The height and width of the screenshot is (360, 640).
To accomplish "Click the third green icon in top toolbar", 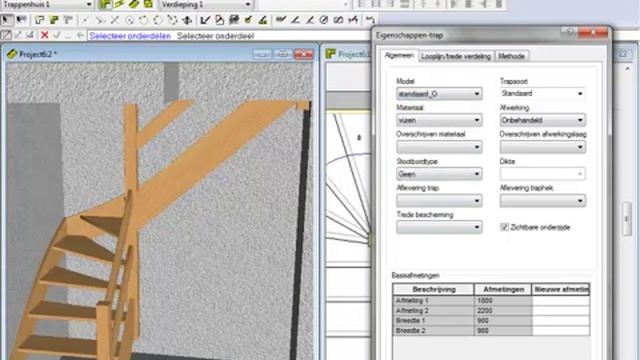I will pyautogui.click(x=134, y=4).
